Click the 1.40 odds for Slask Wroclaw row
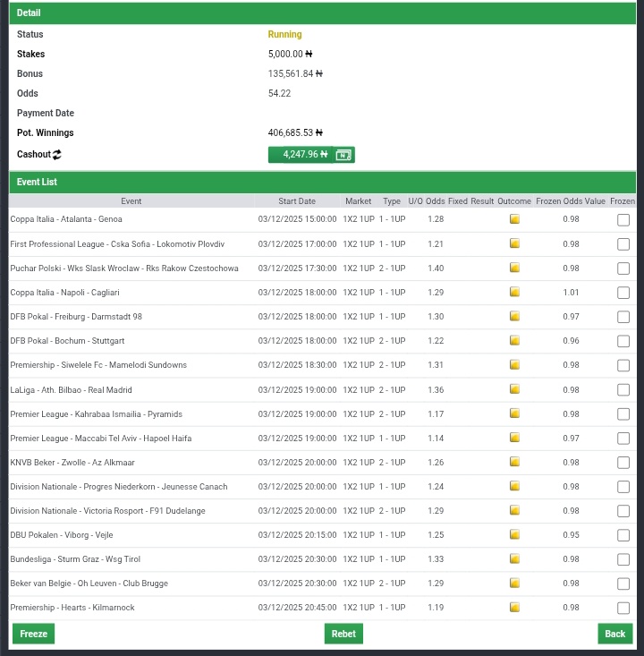Viewport: 644px width, 656px height. tap(436, 268)
